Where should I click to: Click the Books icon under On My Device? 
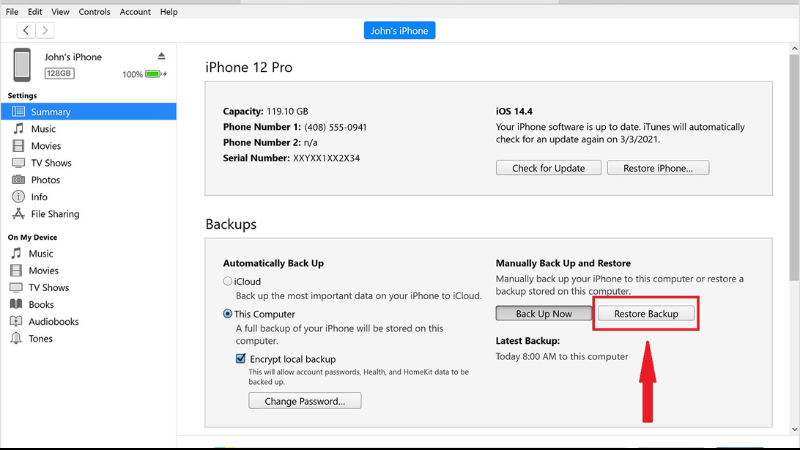point(16,304)
